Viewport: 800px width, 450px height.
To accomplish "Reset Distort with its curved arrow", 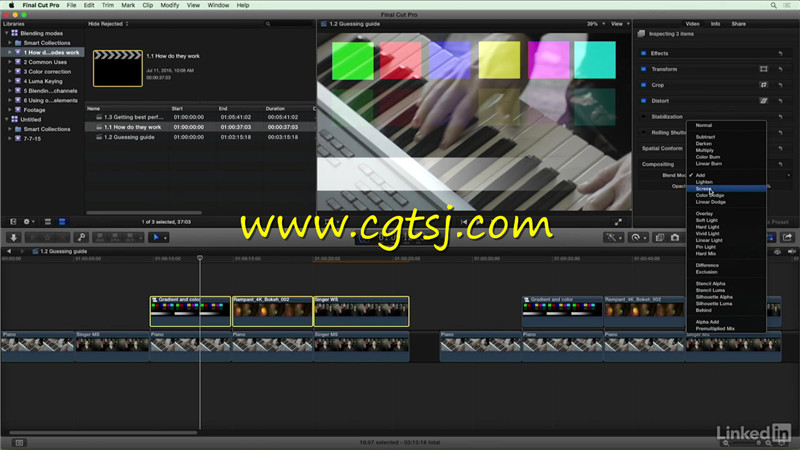I will [780, 101].
